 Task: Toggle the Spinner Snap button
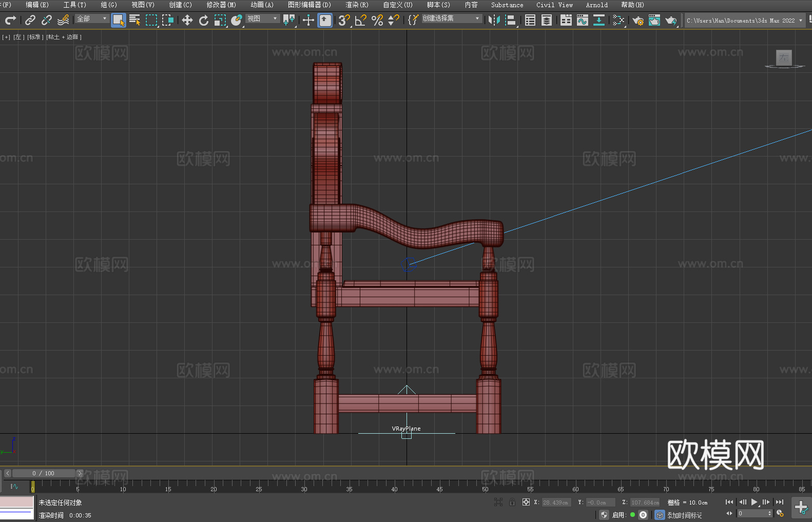tap(394, 20)
